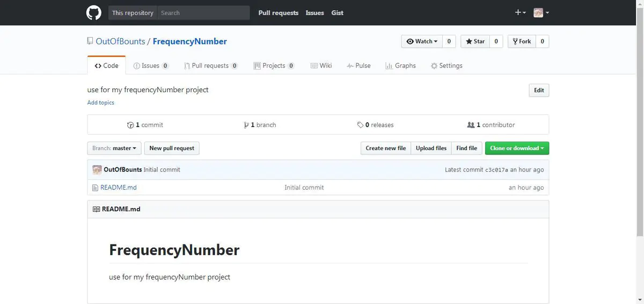Fork the repository
This screenshot has width=644, height=304.
pos(522,41)
